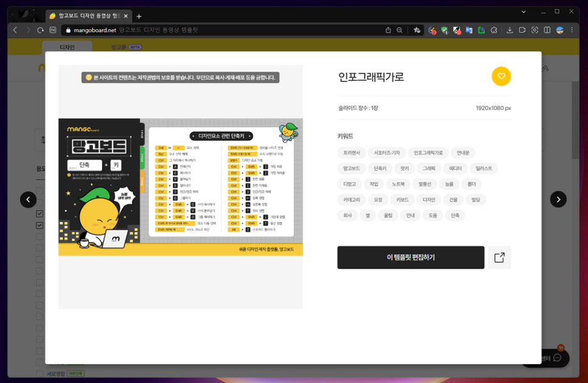Toggle the browser side panel icon
588x383 pixels.
tap(547, 30)
